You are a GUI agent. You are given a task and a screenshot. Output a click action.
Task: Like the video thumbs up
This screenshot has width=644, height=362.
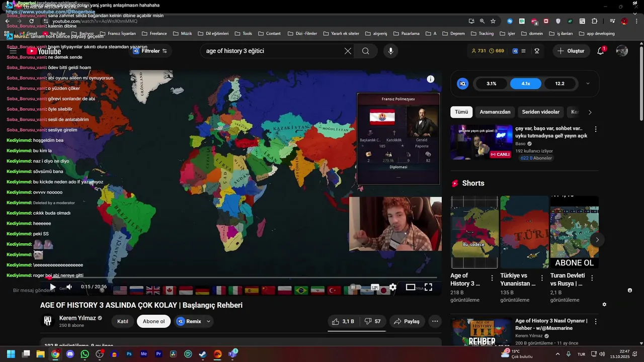[343, 321]
